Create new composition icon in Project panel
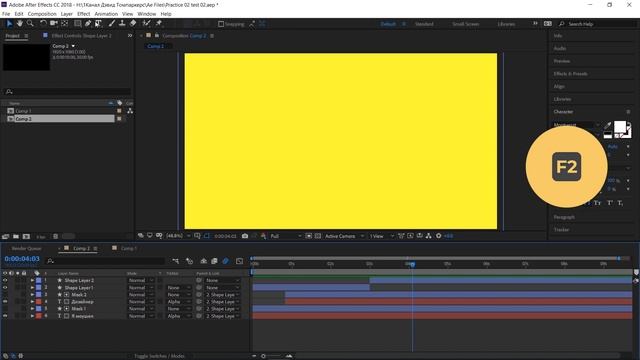 coord(26,236)
